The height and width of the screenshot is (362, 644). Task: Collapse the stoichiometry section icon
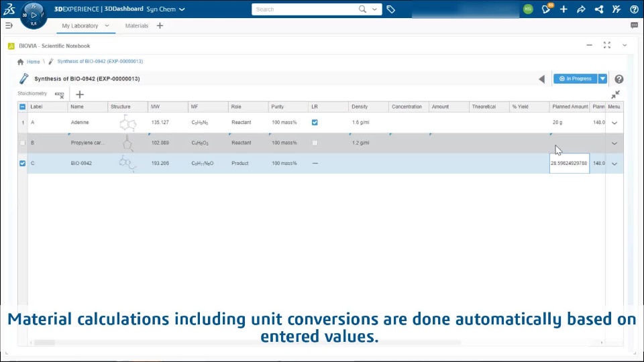coord(615,95)
